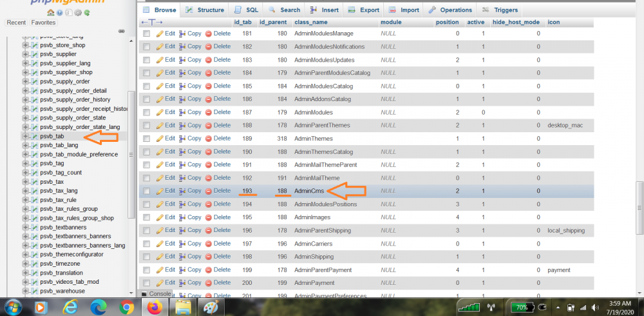Click table icon beside psvb_tax
The image size is (644, 316).
tap(35, 181)
